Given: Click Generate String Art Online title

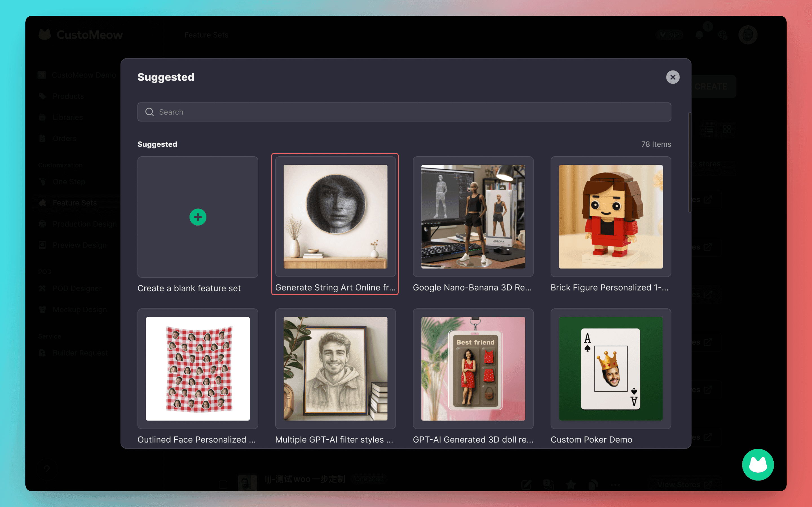Looking at the screenshot, I should [x=335, y=288].
